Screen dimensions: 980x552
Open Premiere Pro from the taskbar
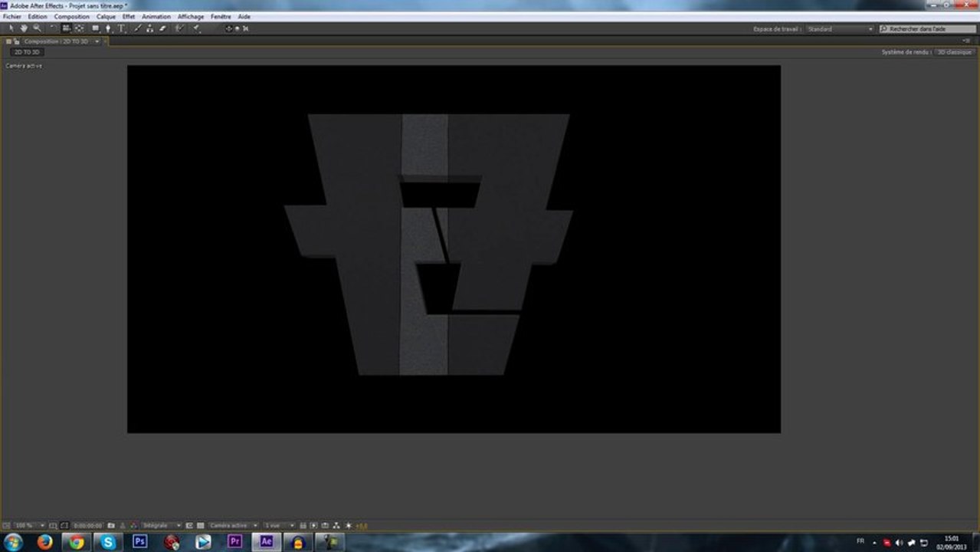[x=235, y=542]
